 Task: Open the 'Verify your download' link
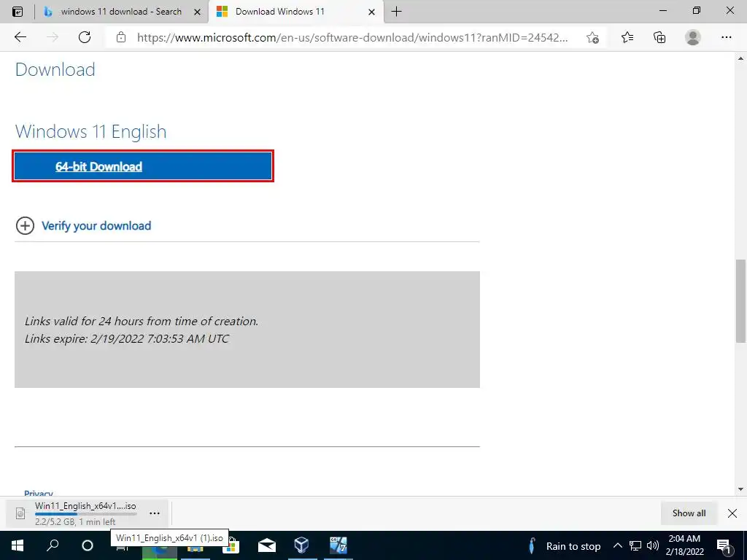[x=96, y=226]
